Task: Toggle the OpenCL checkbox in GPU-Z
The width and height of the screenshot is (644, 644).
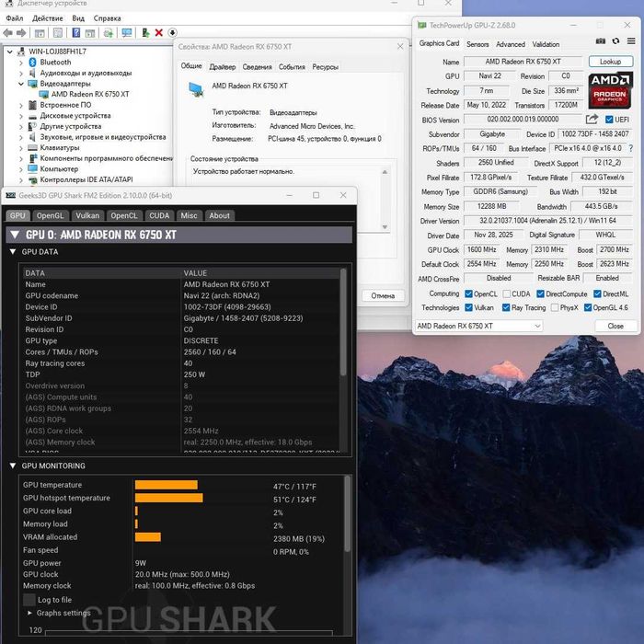Action: (468, 294)
